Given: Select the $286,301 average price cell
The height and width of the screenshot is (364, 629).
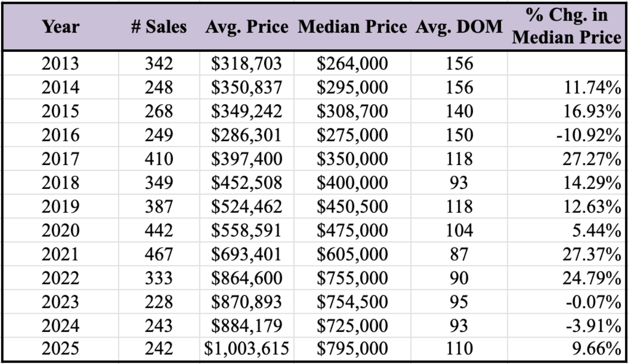Looking at the screenshot, I should (247, 135).
